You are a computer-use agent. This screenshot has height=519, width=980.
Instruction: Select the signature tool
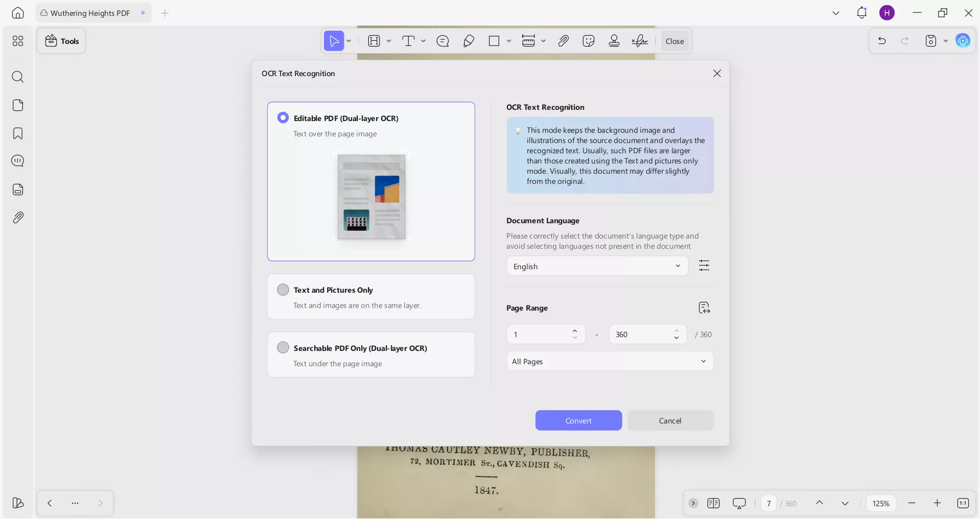point(640,41)
